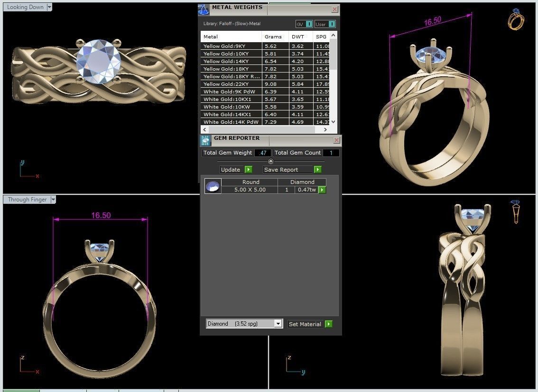538x392 pixels.
Task: Click the 5.84 DWT cell
Action: 301,84
